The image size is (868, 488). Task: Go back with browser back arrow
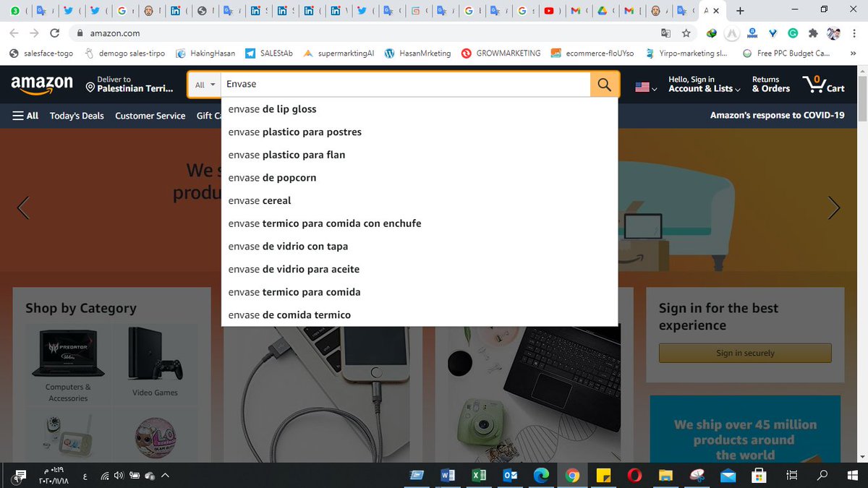pyautogui.click(x=14, y=33)
